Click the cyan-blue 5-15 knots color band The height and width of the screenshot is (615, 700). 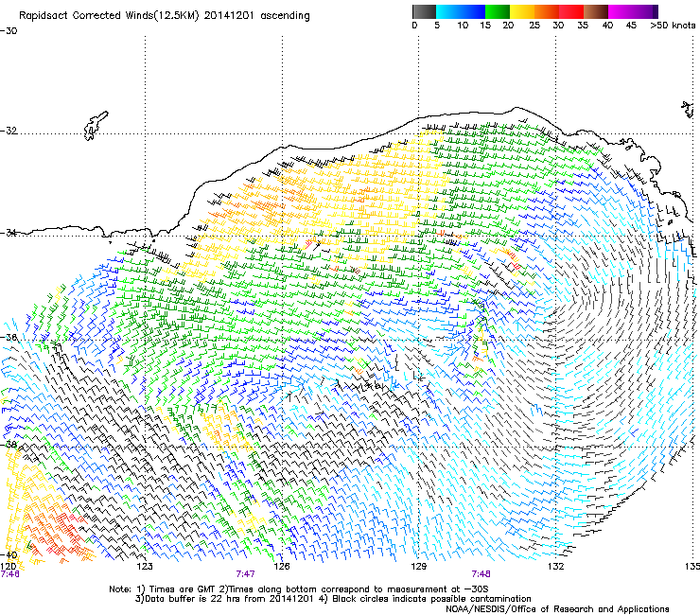point(461,11)
